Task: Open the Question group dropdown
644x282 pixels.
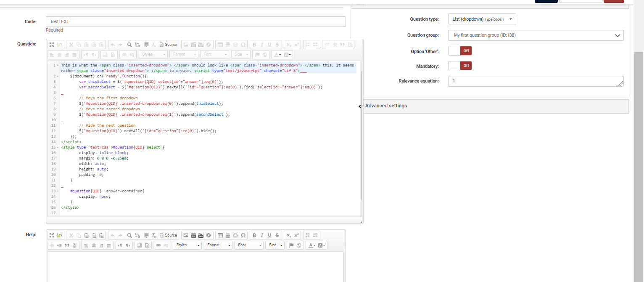Action: coord(536,35)
